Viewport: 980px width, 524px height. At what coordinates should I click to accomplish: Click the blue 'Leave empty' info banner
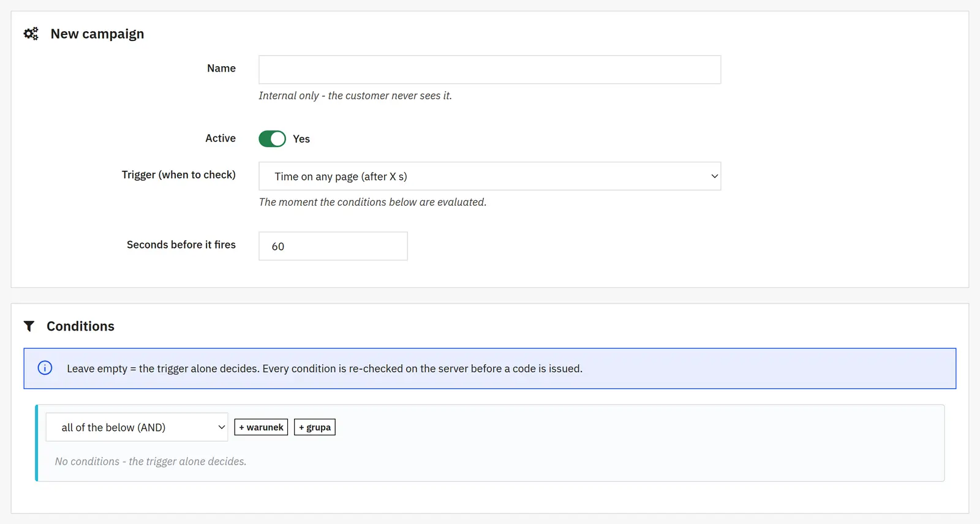489,369
